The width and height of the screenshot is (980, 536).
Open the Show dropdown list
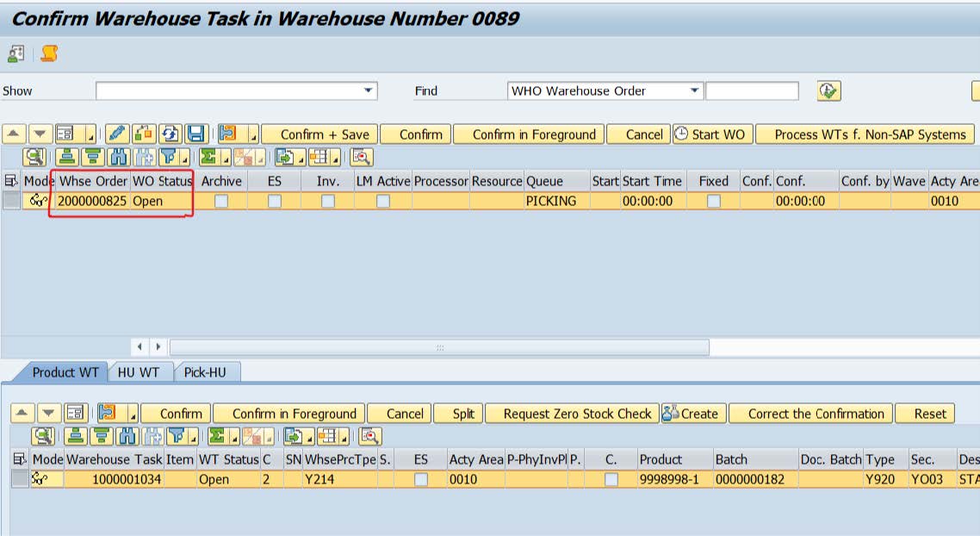coord(369,90)
